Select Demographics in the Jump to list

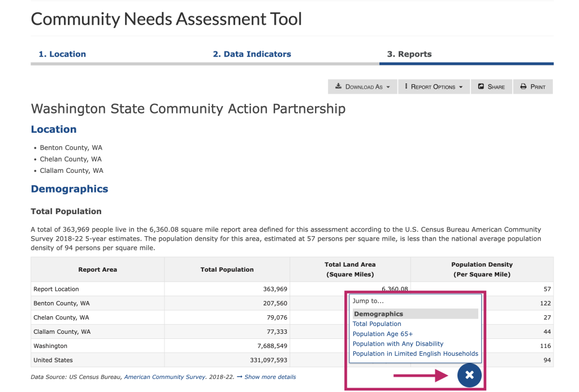tap(379, 313)
